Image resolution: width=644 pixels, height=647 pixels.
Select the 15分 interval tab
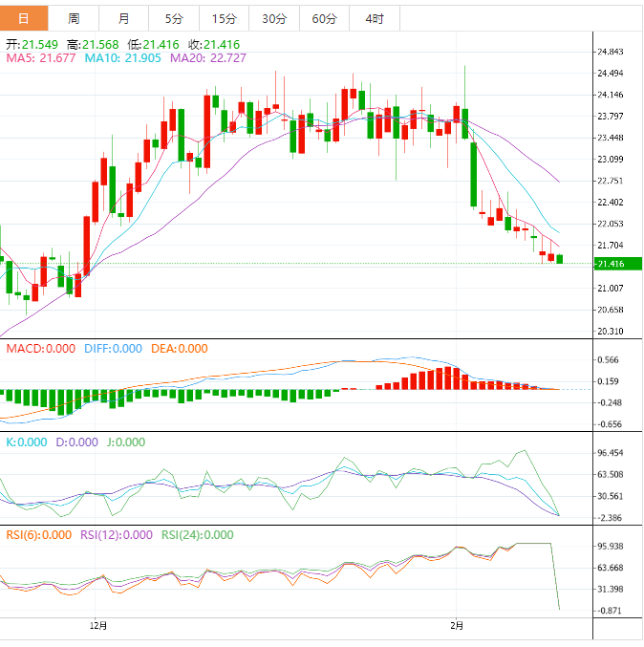click(224, 18)
